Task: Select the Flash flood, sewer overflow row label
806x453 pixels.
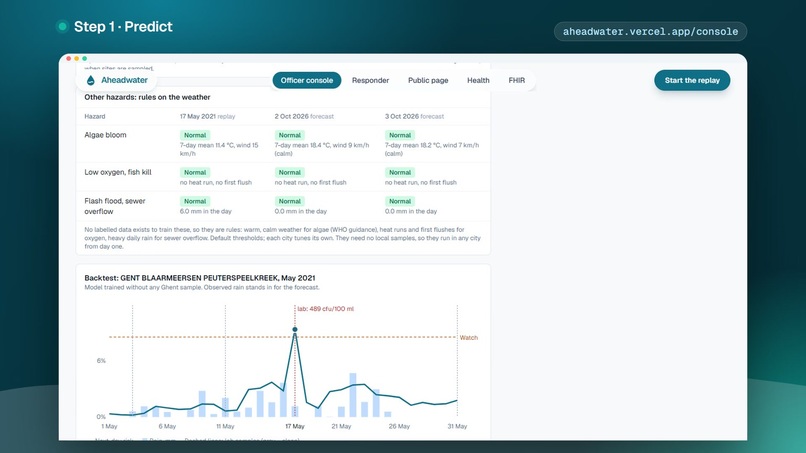Action: point(115,206)
